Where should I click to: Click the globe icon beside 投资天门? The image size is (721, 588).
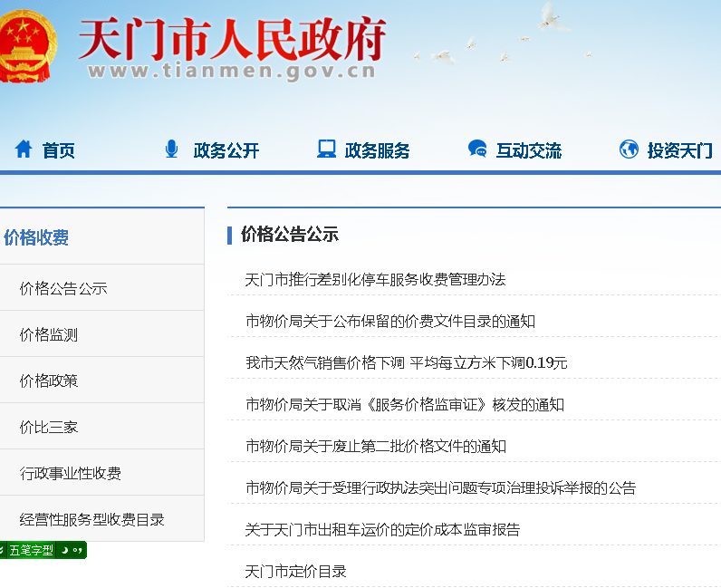coord(629,149)
